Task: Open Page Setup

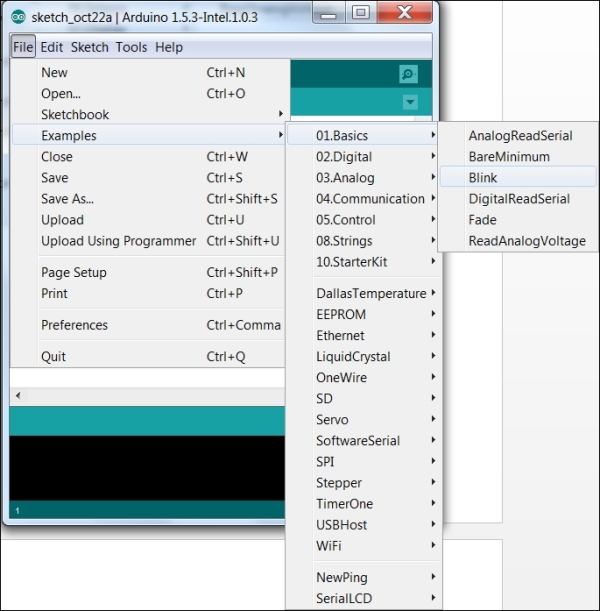Action: tap(148, 272)
